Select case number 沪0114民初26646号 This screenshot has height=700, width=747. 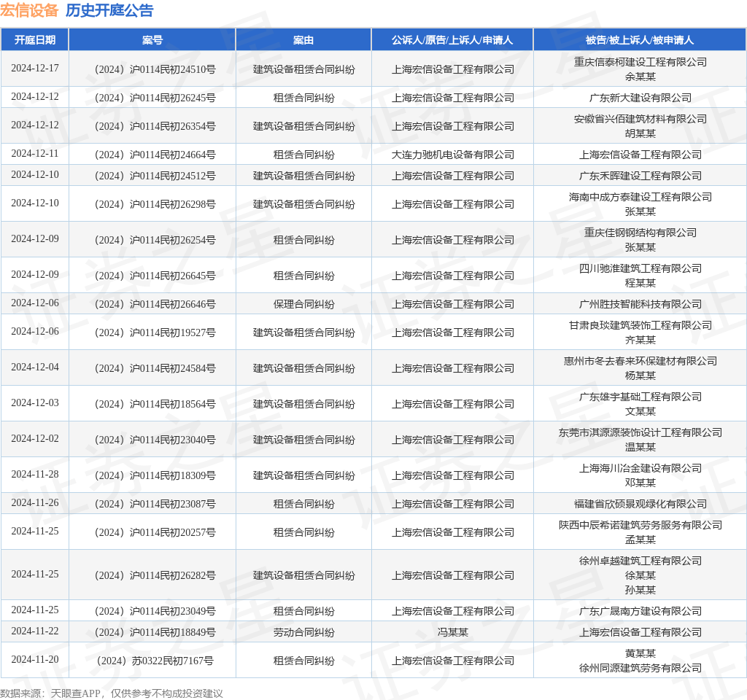pos(155,304)
